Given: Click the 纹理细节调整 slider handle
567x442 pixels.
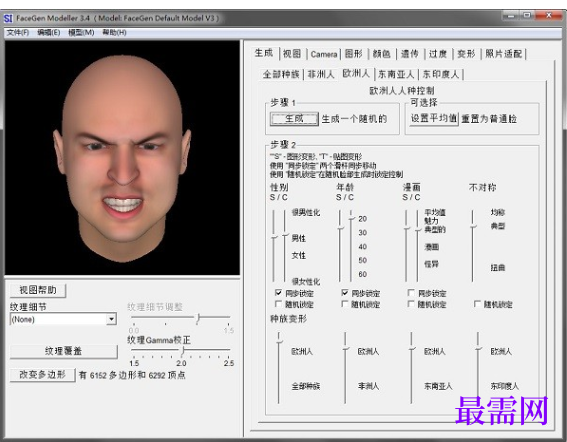Looking at the screenshot, I should [198, 318].
